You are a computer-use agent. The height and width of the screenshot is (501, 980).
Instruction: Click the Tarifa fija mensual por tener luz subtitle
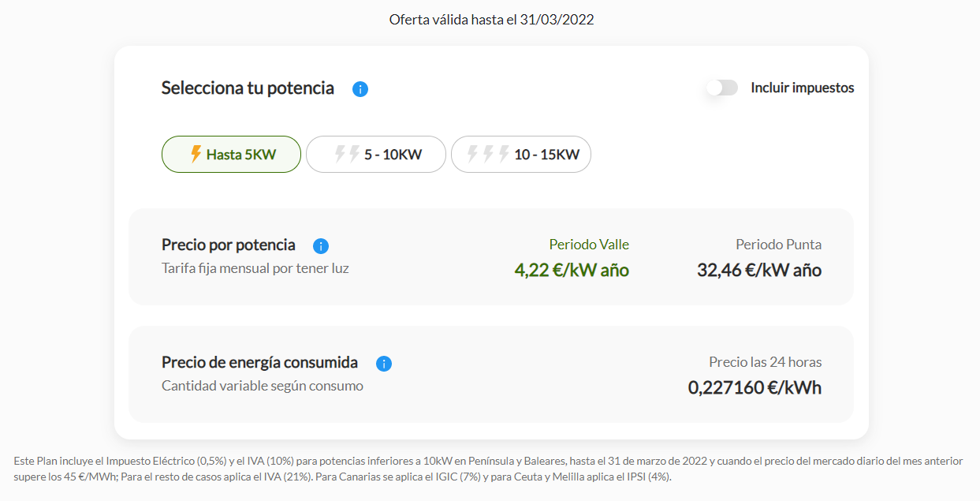coord(255,268)
